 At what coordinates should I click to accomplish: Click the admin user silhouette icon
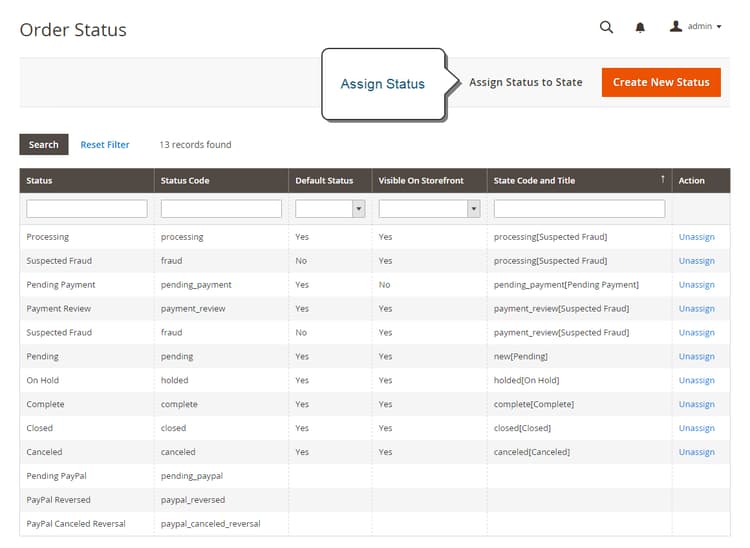tap(675, 26)
